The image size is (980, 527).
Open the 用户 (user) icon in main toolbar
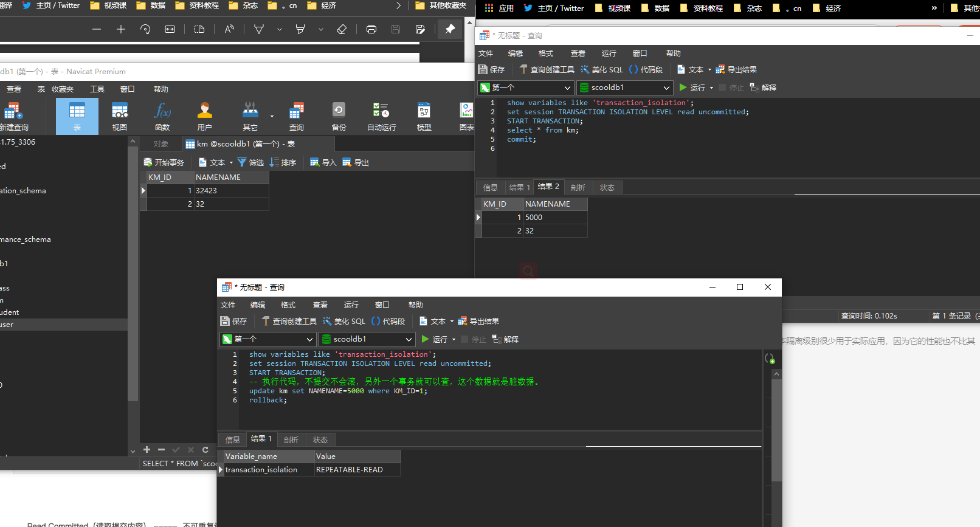pyautogui.click(x=205, y=117)
